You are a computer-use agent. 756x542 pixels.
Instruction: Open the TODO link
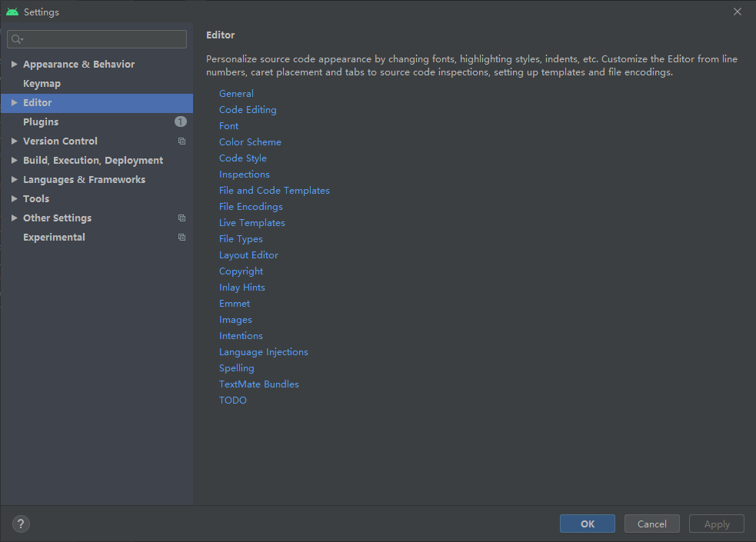[233, 401]
